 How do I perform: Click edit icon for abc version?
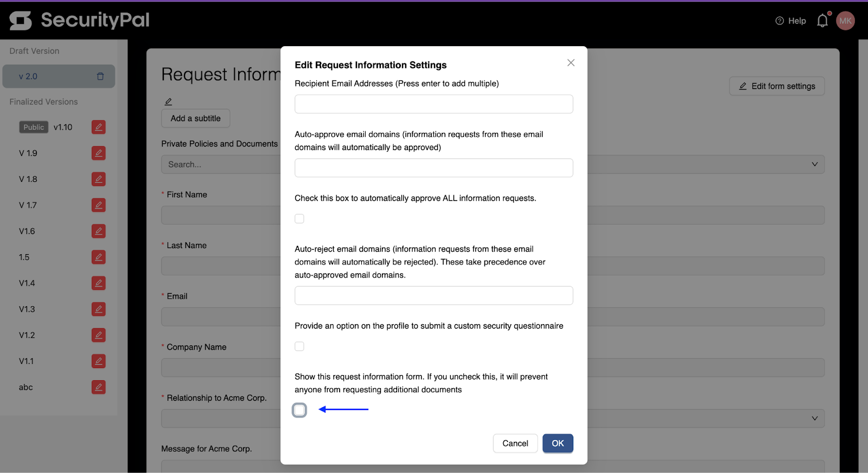click(99, 387)
